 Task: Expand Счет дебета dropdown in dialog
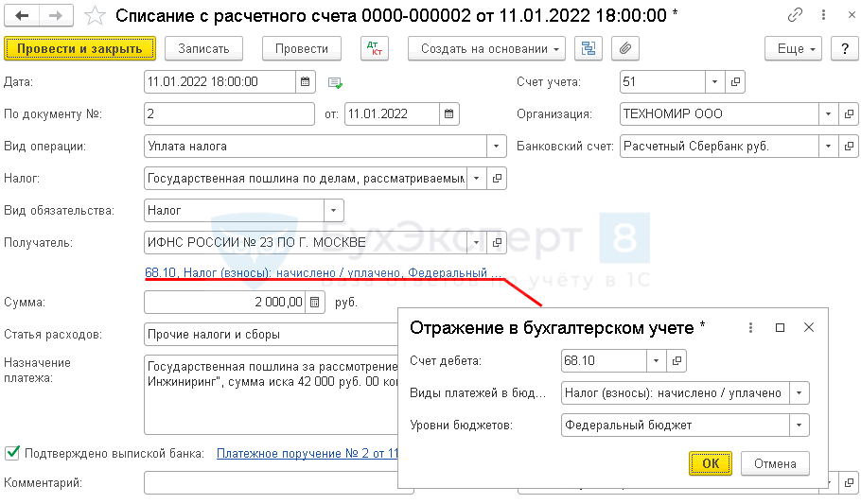coord(658,360)
